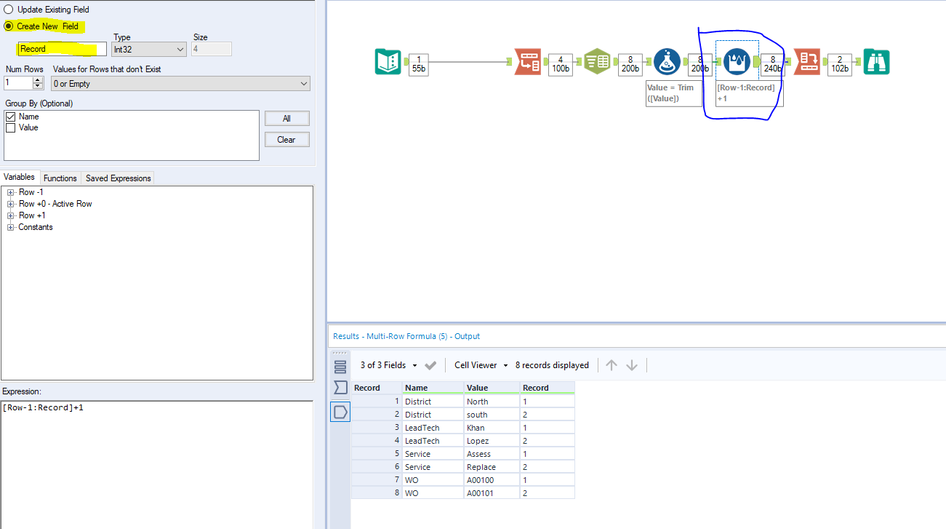Switch to the Variables tab

[19, 177]
